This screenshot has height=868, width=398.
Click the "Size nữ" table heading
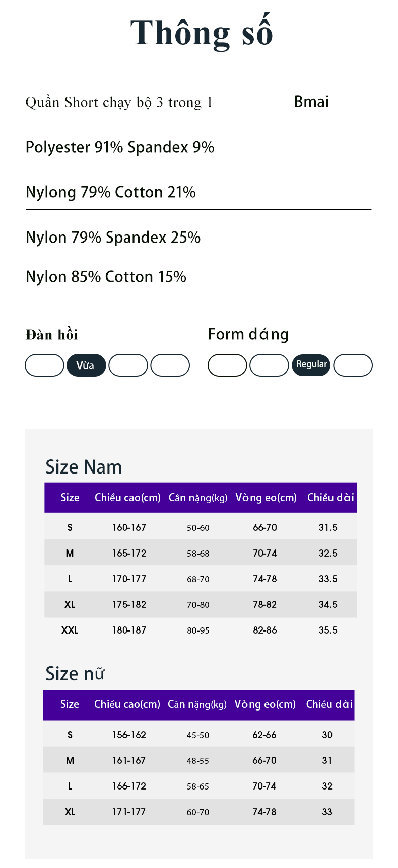pos(75,674)
